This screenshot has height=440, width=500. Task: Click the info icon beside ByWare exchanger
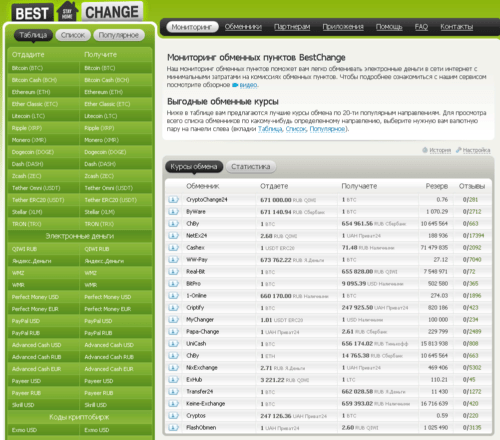tap(173, 212)
